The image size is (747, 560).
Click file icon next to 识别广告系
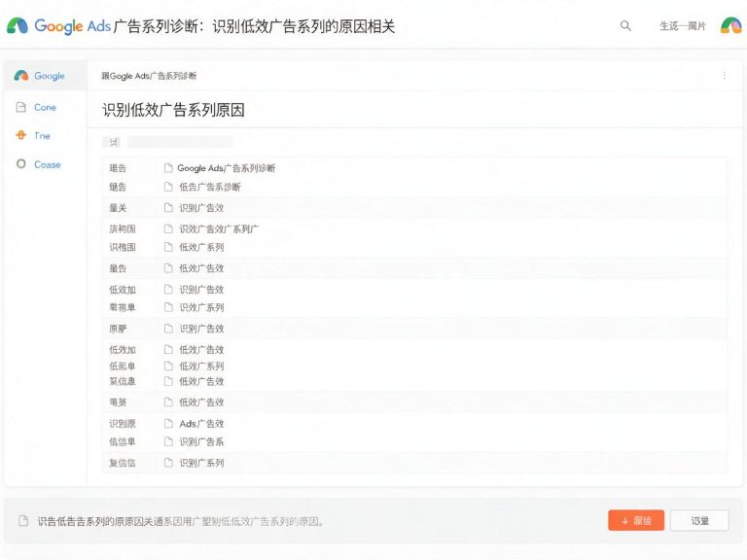pos(168,441)
